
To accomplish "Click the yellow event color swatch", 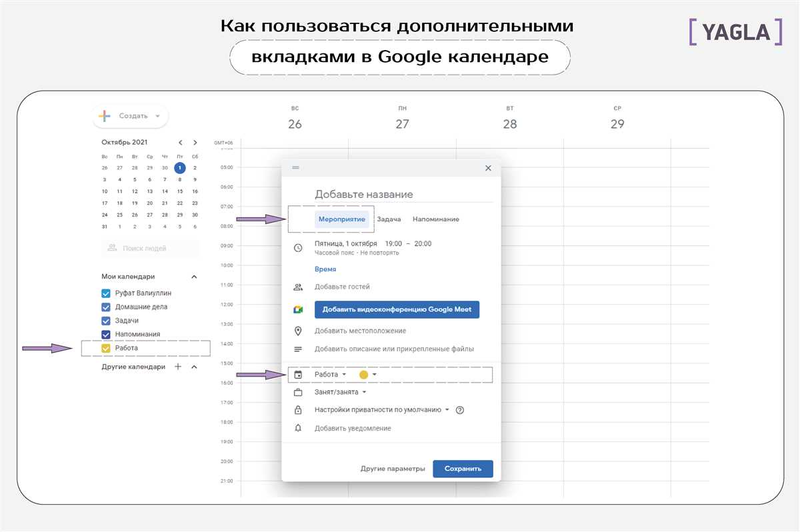I will click(x=363, y=375).
